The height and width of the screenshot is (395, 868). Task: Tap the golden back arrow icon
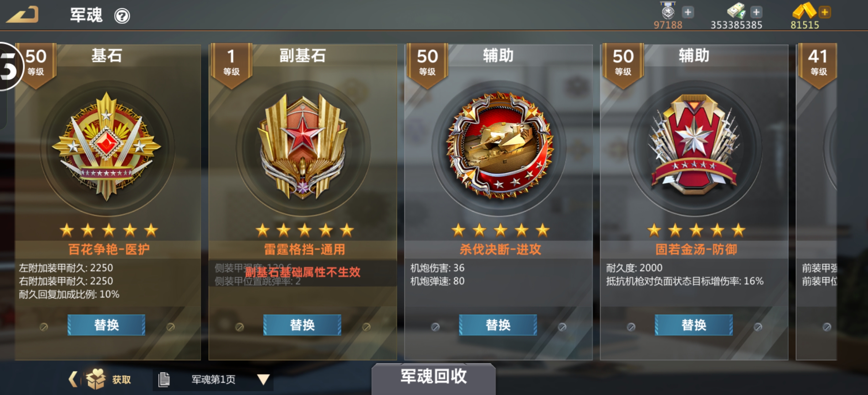click(x=22, y=15)
